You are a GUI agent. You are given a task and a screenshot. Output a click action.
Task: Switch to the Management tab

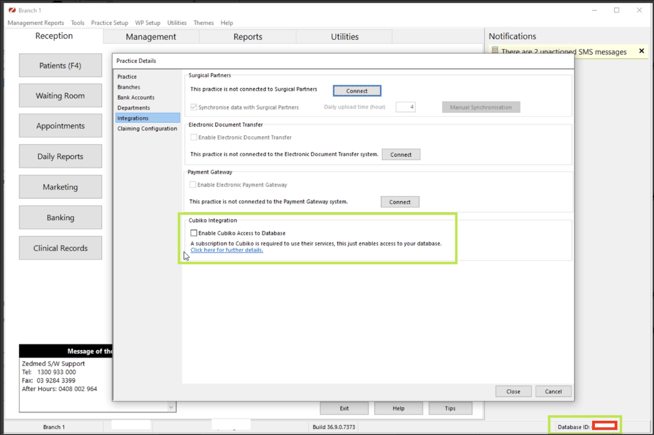point(150,37)
